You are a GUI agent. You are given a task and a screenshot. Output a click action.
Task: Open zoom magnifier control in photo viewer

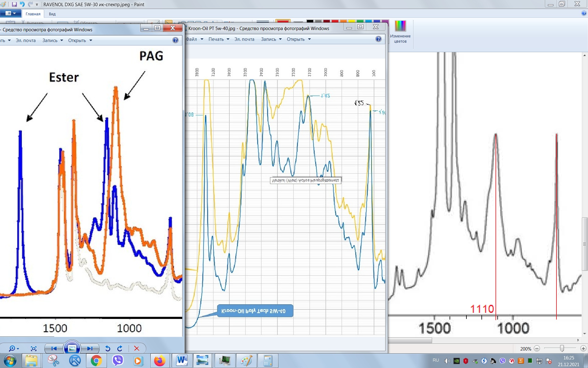pyautogui.click(x=12, y=348)
